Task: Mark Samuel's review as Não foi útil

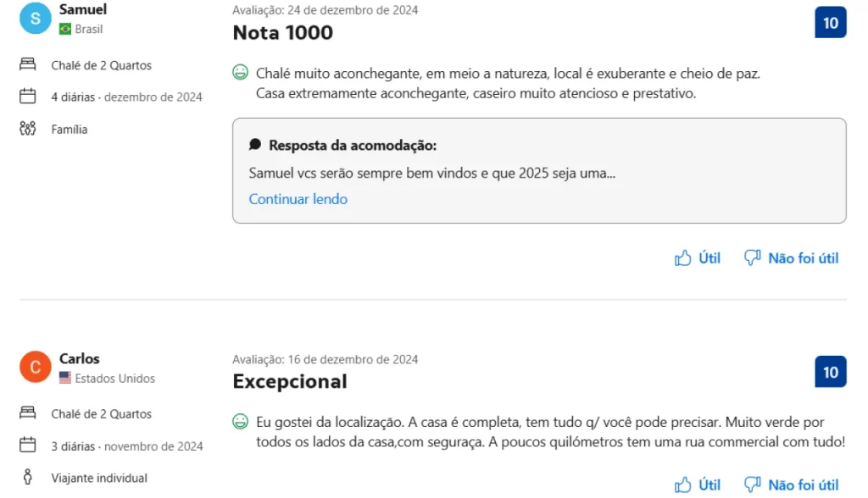Action: 791,257
